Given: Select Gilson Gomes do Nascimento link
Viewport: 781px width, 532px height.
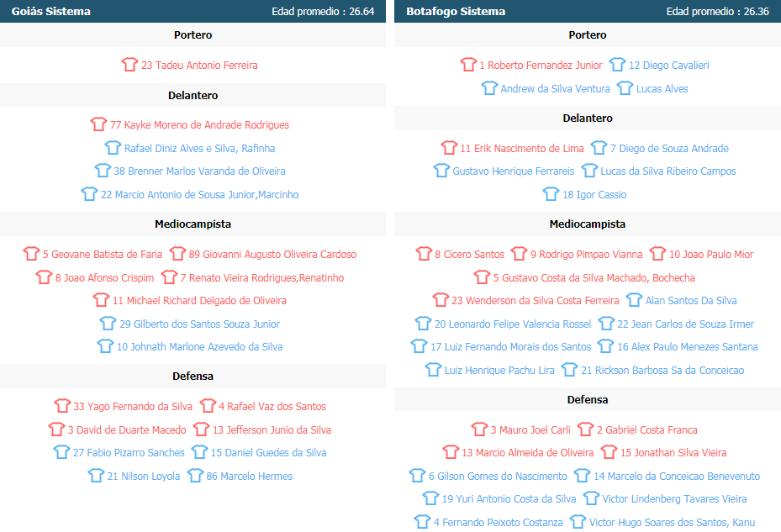Looking at the screenshot, I should coord(498,476).
